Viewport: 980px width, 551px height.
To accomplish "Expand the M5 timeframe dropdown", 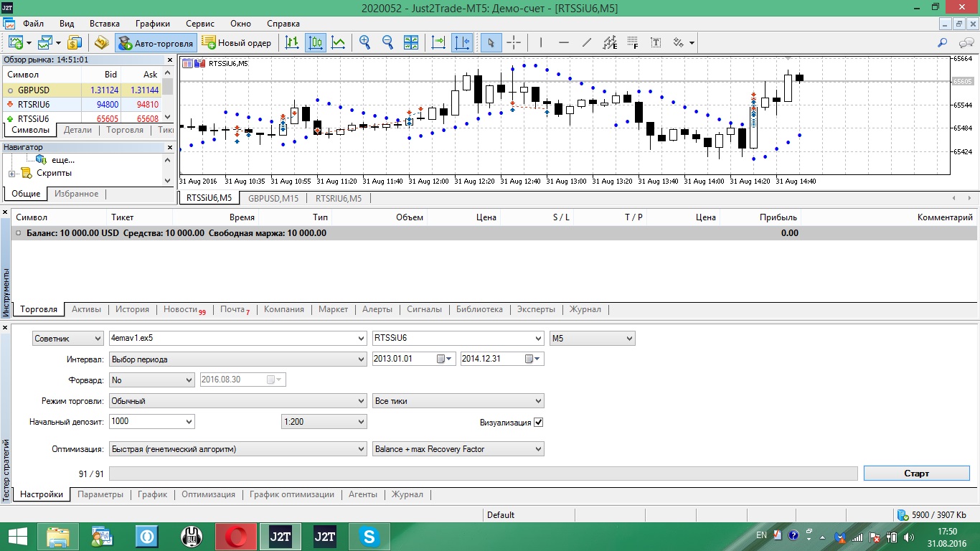I will click(593, 338).
